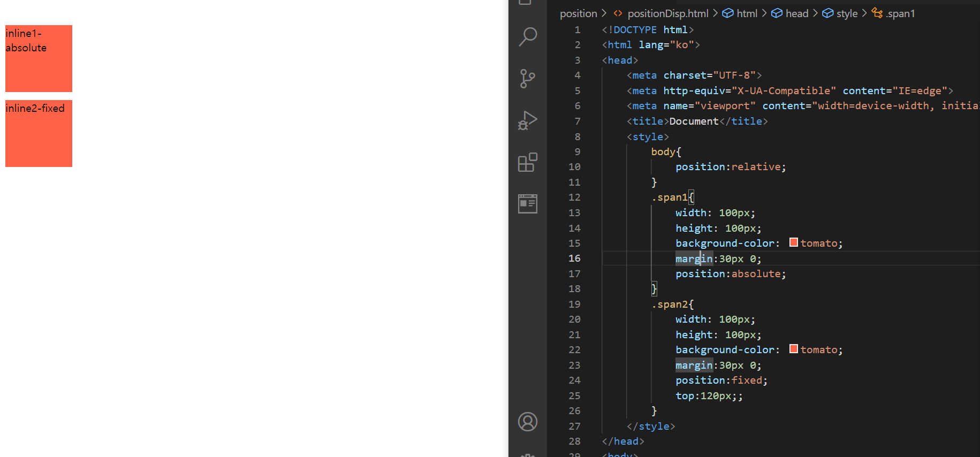Open tomato color swatch on line 15
This screenshot has width=980, height=457.
794,242
